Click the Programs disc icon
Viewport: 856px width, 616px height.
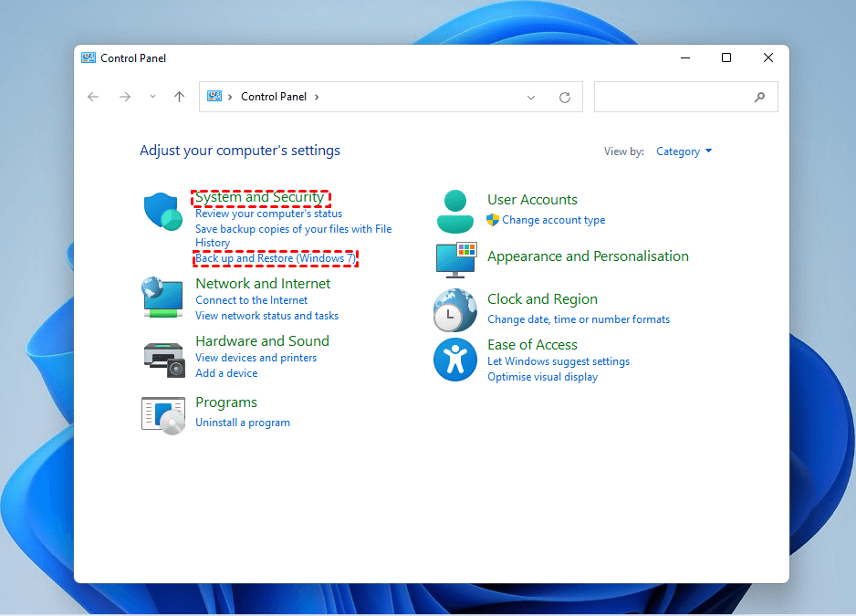[x=163, y=415]
